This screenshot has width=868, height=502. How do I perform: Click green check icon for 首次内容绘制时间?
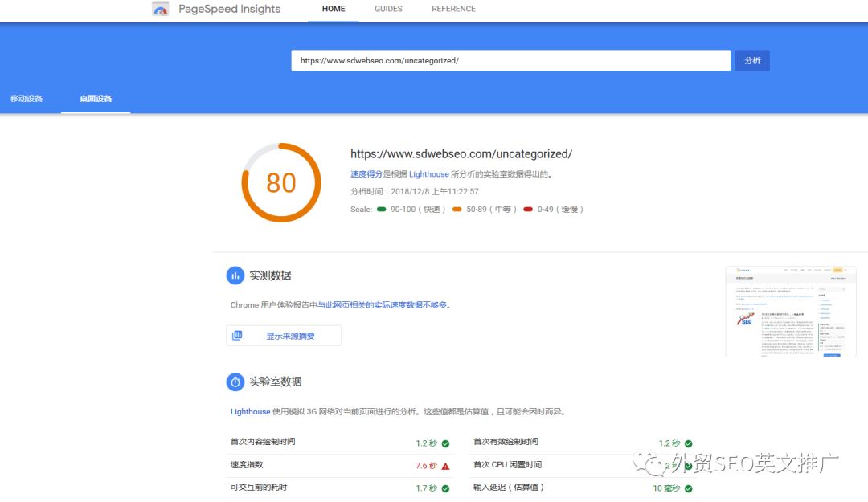(x=445, y=443)
